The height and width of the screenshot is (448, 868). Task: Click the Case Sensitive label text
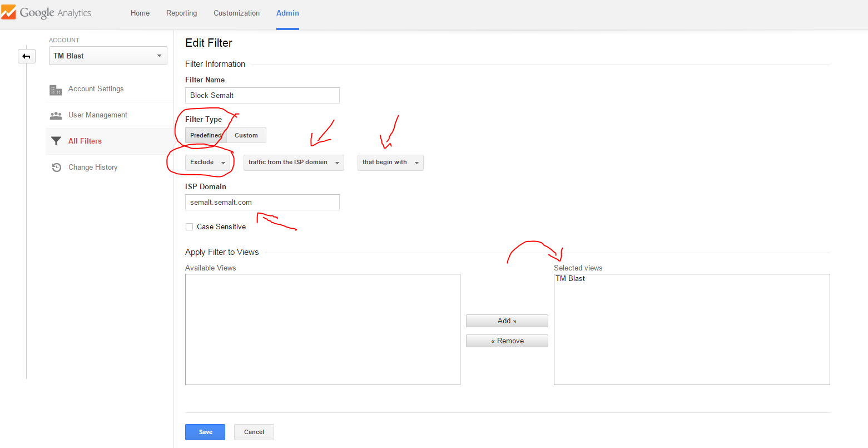point(221,227)
